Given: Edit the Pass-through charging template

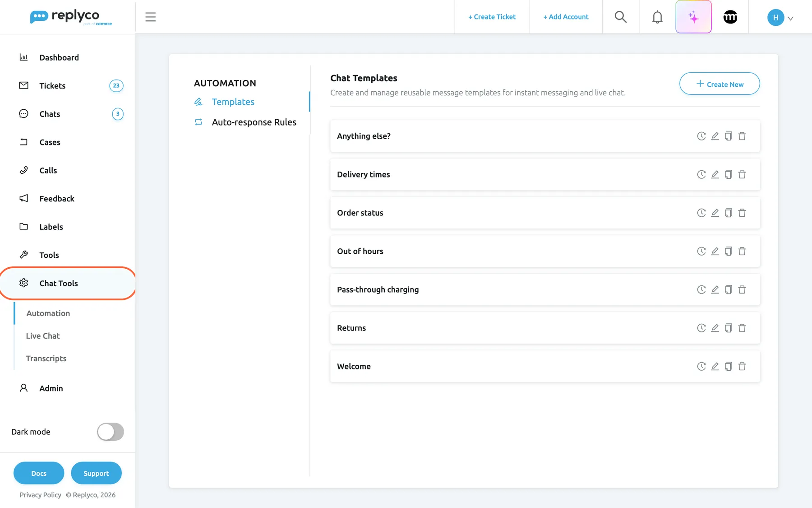Looking at the screenshot, I should [x=715, y=289].
